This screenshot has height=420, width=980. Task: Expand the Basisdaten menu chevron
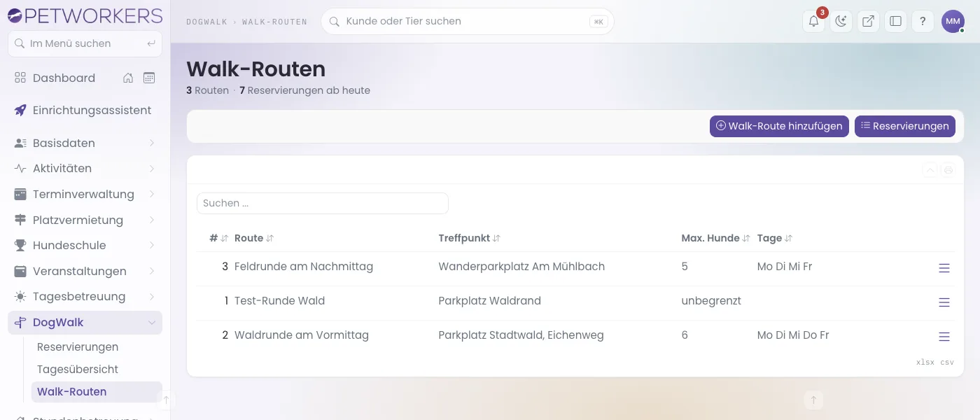(152, 143)
